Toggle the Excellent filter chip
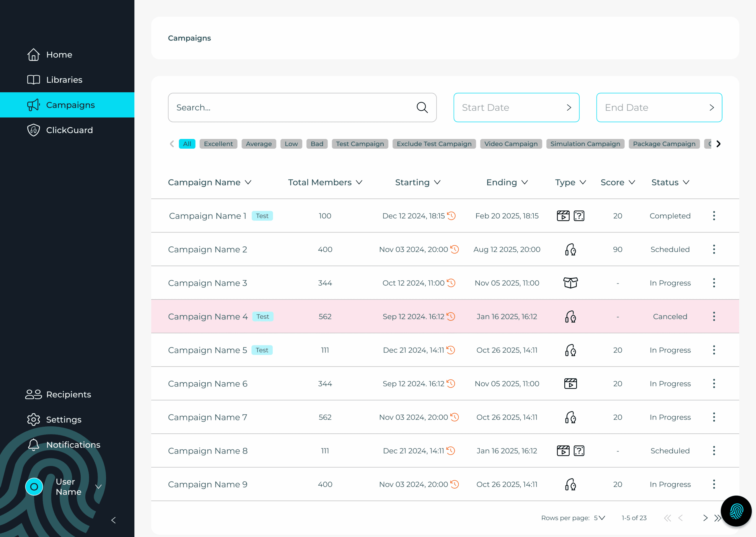This screenshot has height=537, width=756. [218, 144]
